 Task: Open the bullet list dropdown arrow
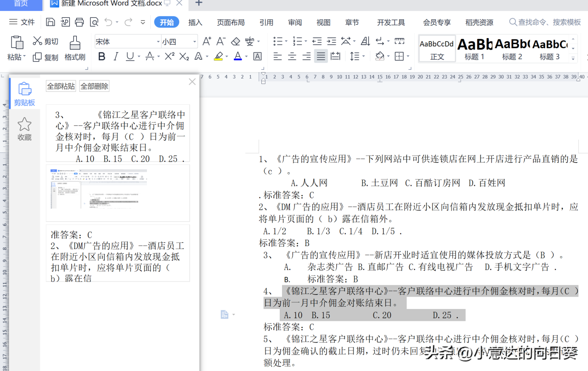286,42
